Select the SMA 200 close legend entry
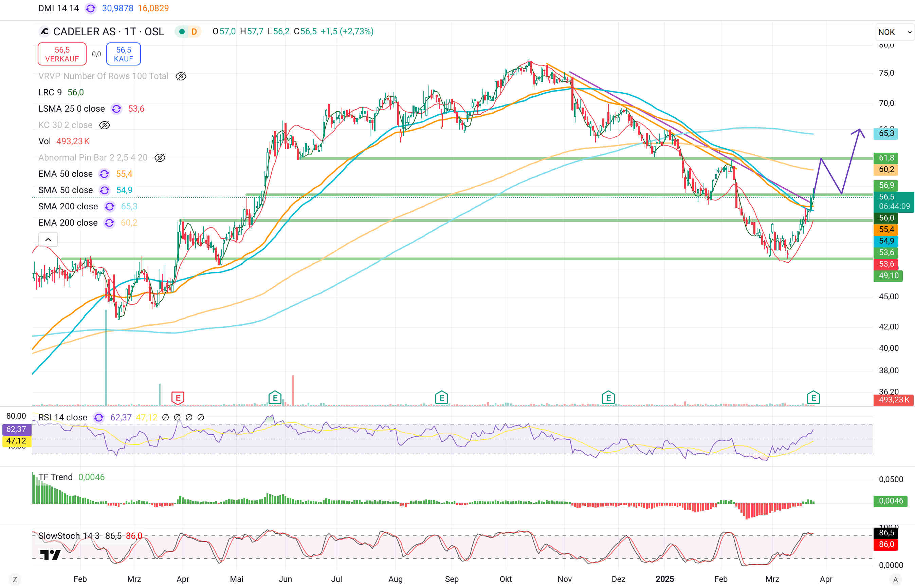Viewport: 915px width, 588px height. tap(68, 207)
